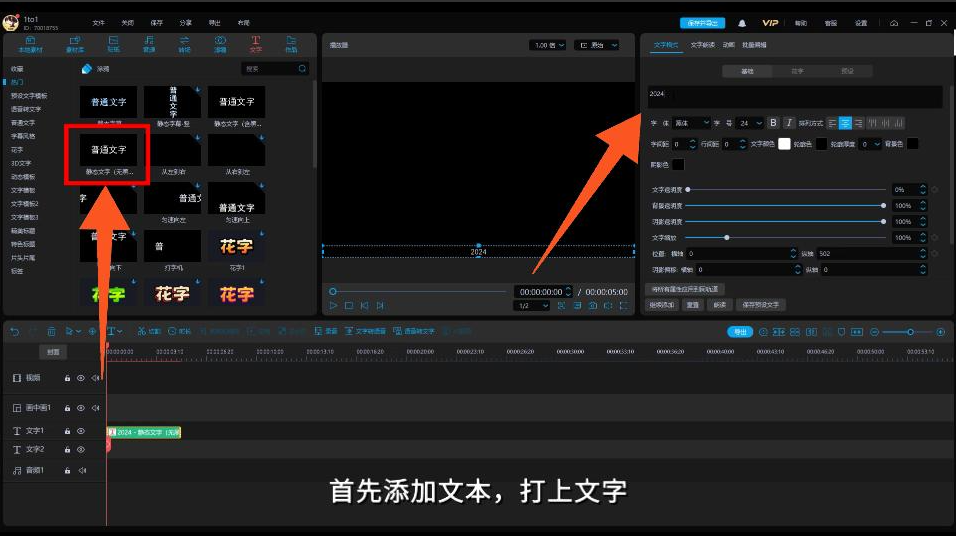Toggle visibility eye of 文字1 track
The image size is (956, 536).
pyautogui.click(x=80, y=431)
